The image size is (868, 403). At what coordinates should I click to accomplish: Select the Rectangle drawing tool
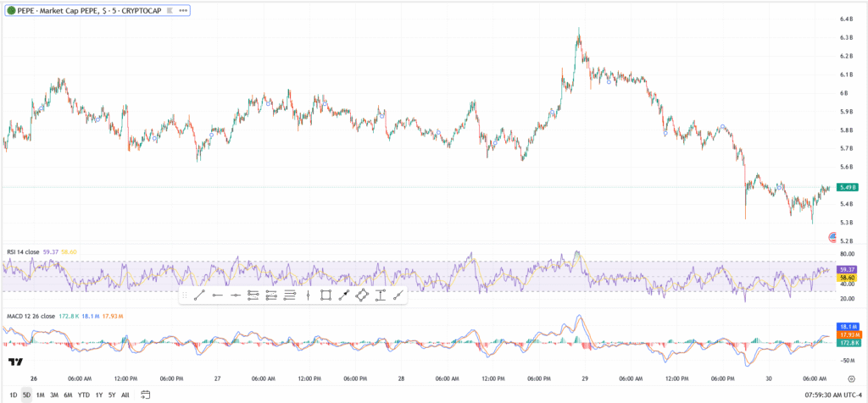(325, 295)
